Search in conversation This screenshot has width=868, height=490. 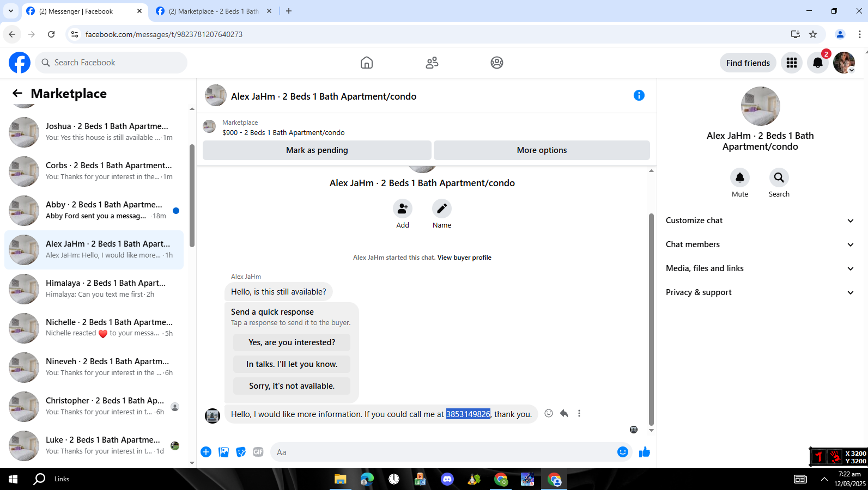click(779, 177)
